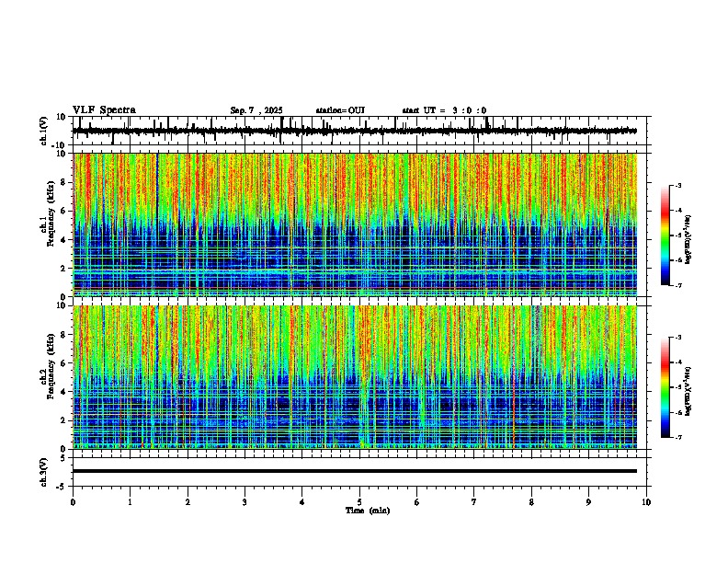This screenshot has height=563, width=728.
Task: Click the "5" tick on ch.3(V) axis
Action: click(x=63, y=458)
